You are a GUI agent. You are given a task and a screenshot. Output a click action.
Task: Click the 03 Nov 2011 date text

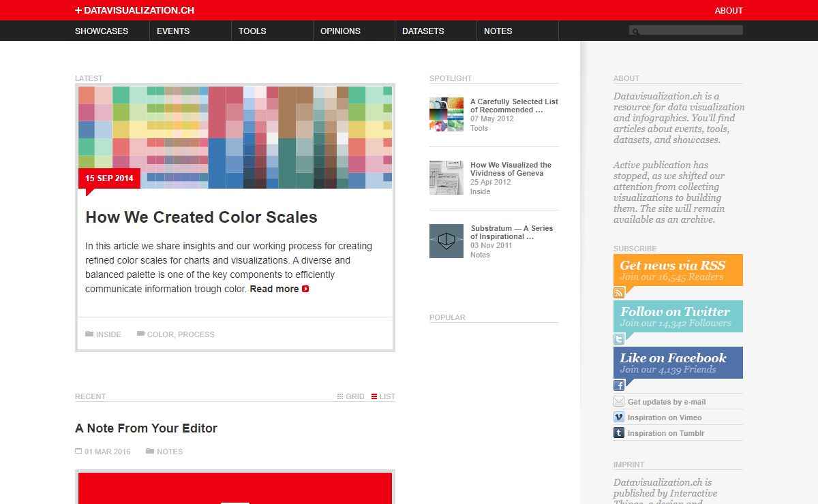[x=491, y=245]
